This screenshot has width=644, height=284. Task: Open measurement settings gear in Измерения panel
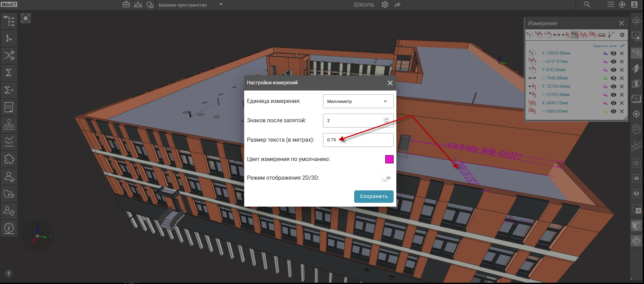[622, 35]
